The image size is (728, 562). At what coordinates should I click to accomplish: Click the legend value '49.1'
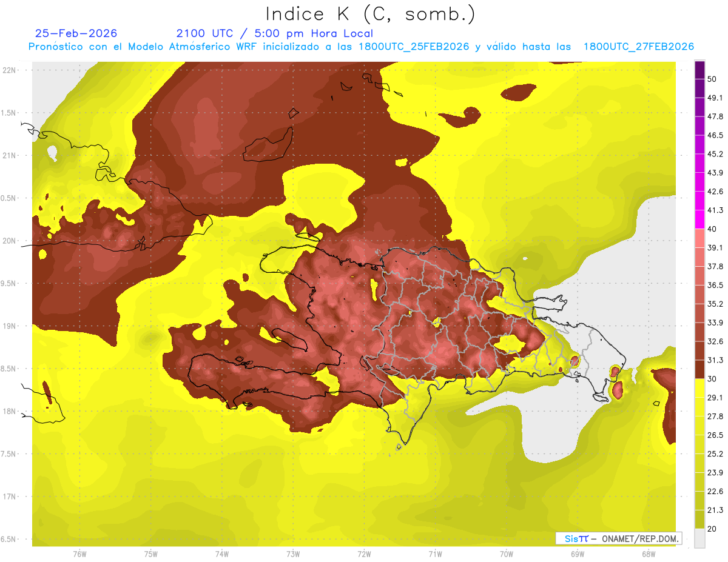tap(715, 98)
